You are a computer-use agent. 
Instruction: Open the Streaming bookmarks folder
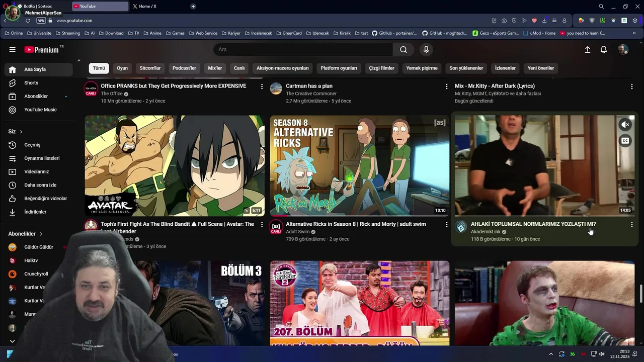click(67, 33)
